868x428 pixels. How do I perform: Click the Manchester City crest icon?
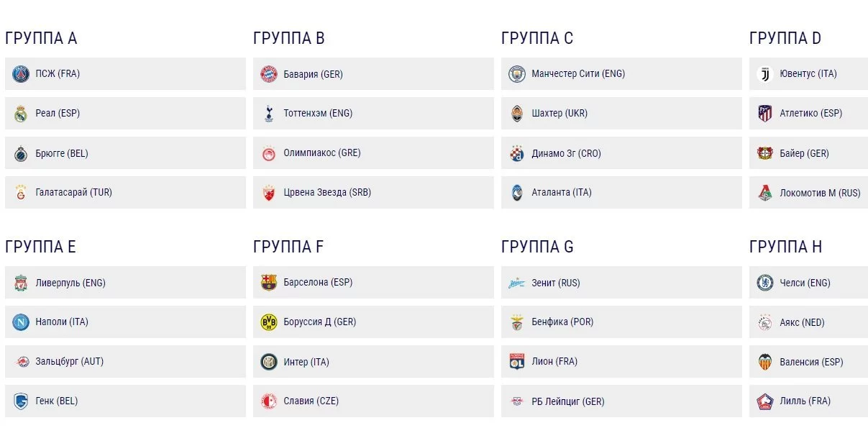517,74
